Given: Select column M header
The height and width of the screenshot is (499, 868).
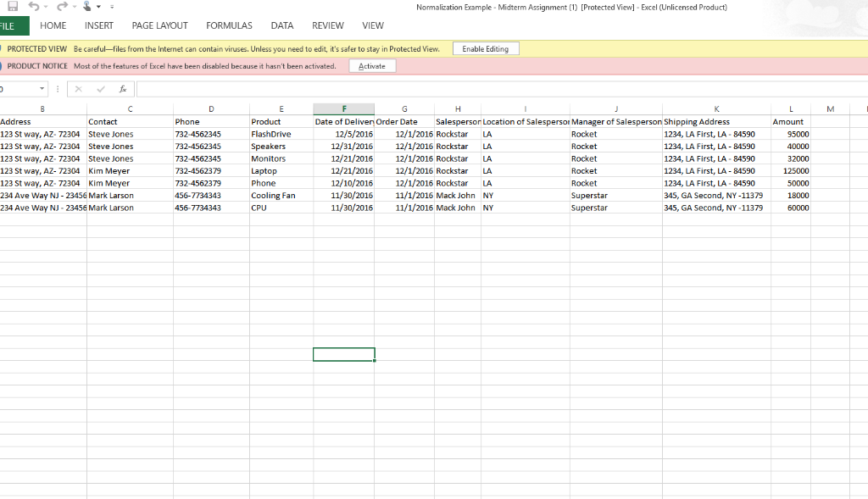Looking at the screenshot, I should 831,109.
